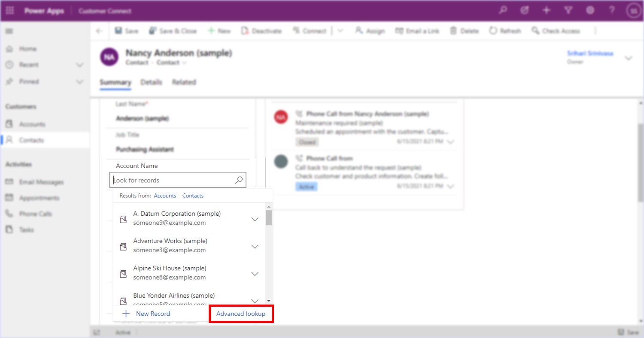
Task: Expand Alpine Ski House record chevron
Action: [x=255, y=274]
